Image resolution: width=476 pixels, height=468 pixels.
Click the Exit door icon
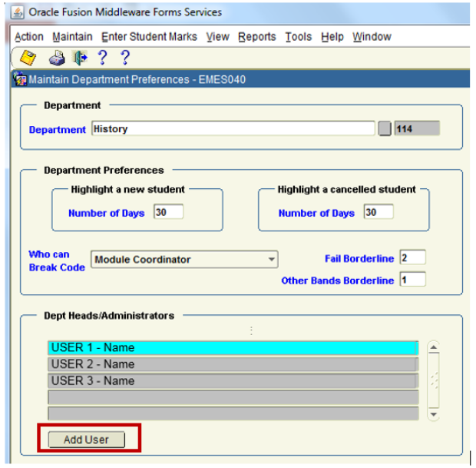point(79,58)
